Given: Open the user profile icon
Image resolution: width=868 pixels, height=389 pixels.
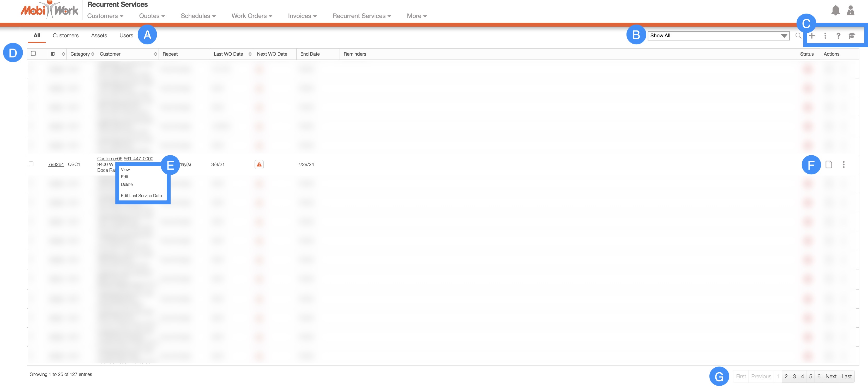Looking at the screenshot, I should click(x=851, y=10).
